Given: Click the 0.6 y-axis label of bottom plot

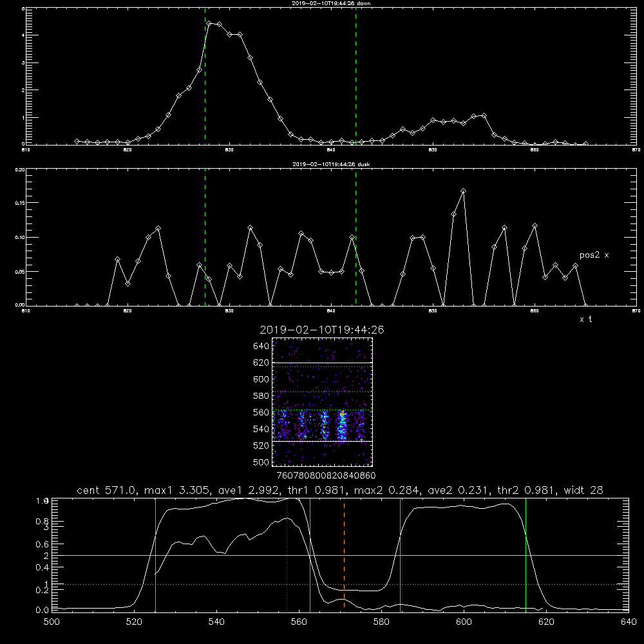Looking at the screenshot, I should click(x=43, y=544).
